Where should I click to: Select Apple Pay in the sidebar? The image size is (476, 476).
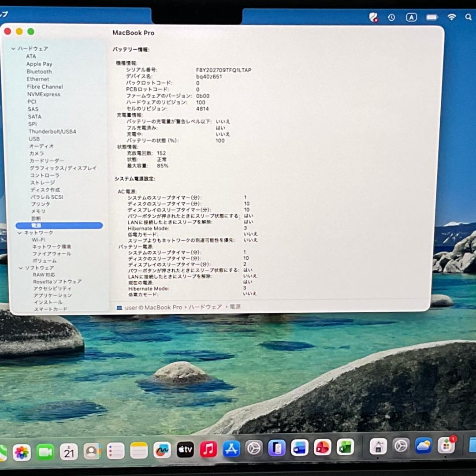pos(39,64)
